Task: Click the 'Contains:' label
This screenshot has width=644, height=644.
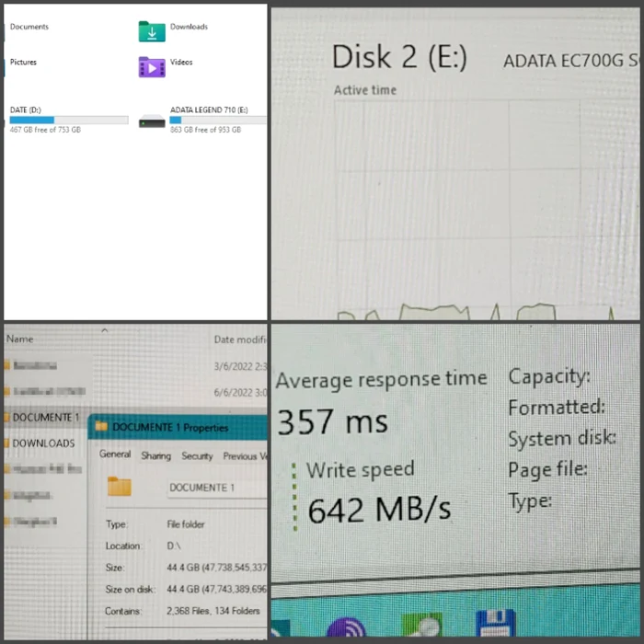Action: click(x=123, y=611)
